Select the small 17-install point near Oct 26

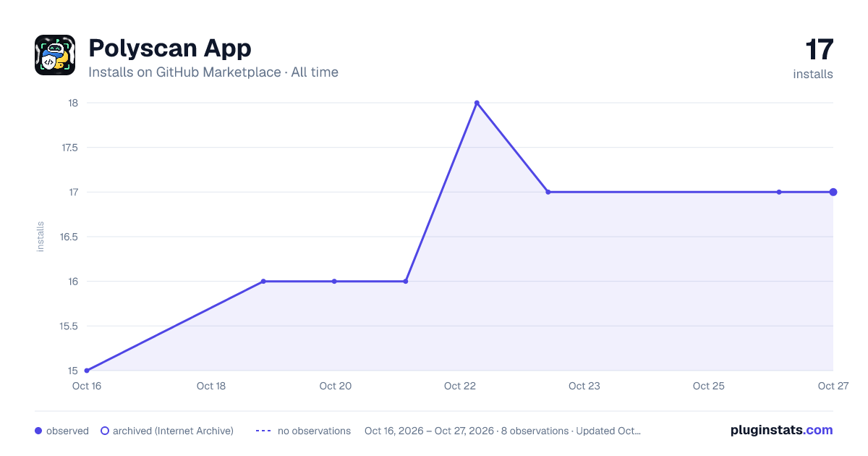coord(779,192)
